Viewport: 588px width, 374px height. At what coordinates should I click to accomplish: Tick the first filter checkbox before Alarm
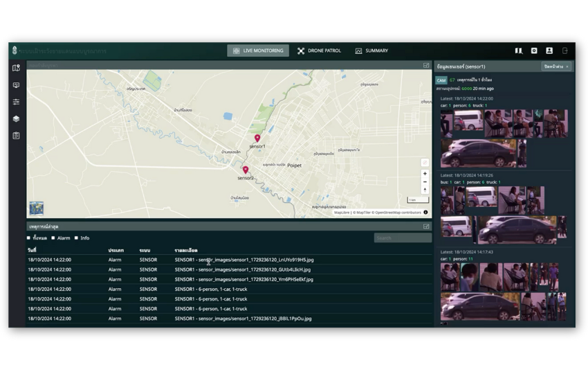(29, 238)
